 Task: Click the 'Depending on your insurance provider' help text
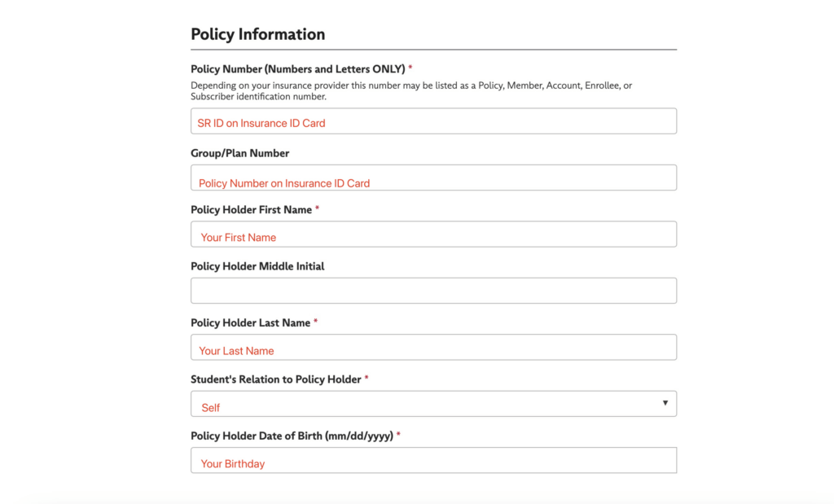(411, 91)
